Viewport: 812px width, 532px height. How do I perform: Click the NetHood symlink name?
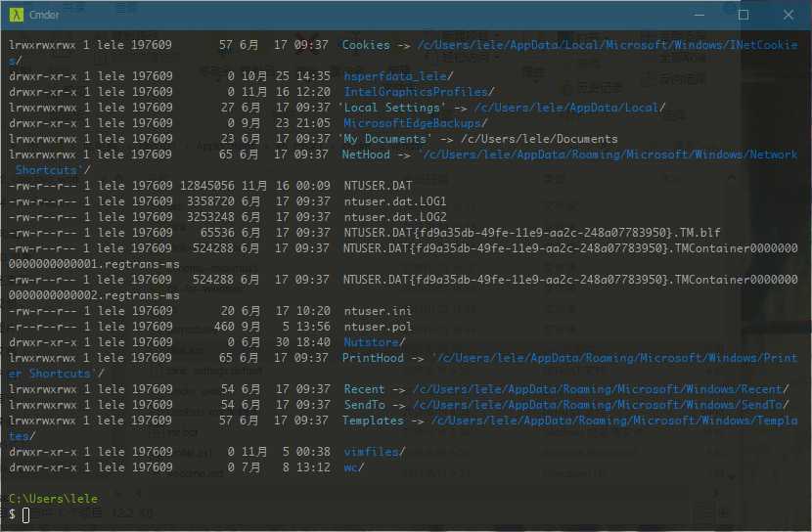pos(366,155)
